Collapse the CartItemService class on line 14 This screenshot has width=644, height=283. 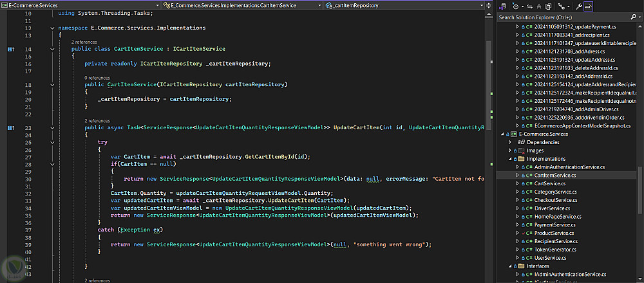click(52, 50)
